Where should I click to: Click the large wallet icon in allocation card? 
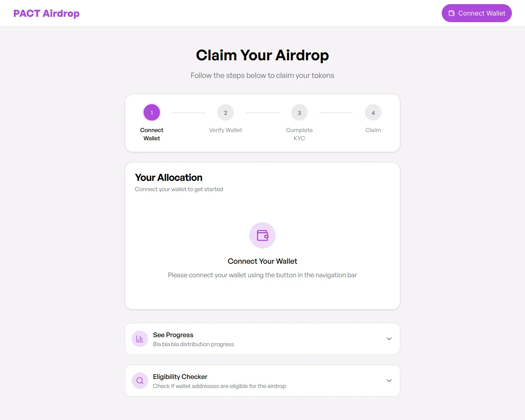pos(262,235)
